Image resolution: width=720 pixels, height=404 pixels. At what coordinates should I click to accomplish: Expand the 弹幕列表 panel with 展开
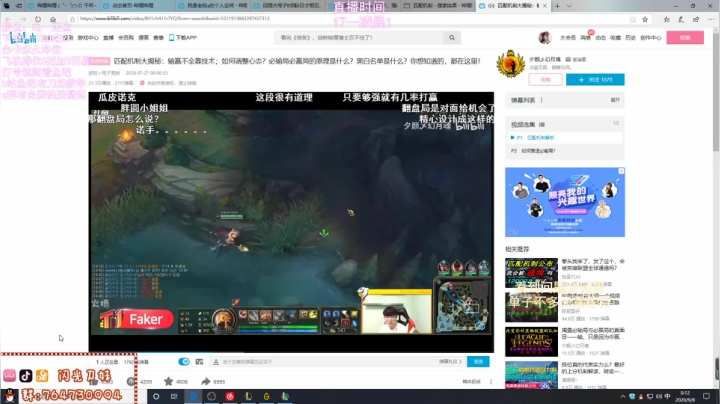(x=615, y=100)
